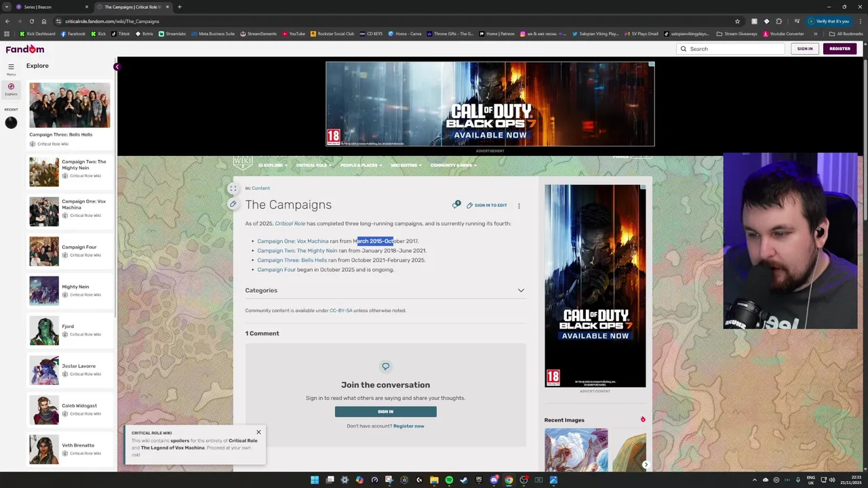Viewport: 868px width, 488px height.
Task: Open Discord from the taskbar
Action: point(494,480)
